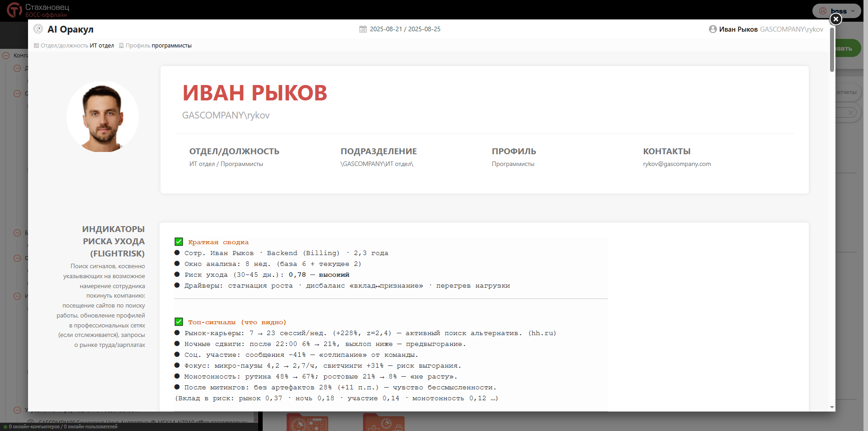Close the AI Оракул modal window
The height and width of the screenshot is (431, 868).
(x=835, y=19)
